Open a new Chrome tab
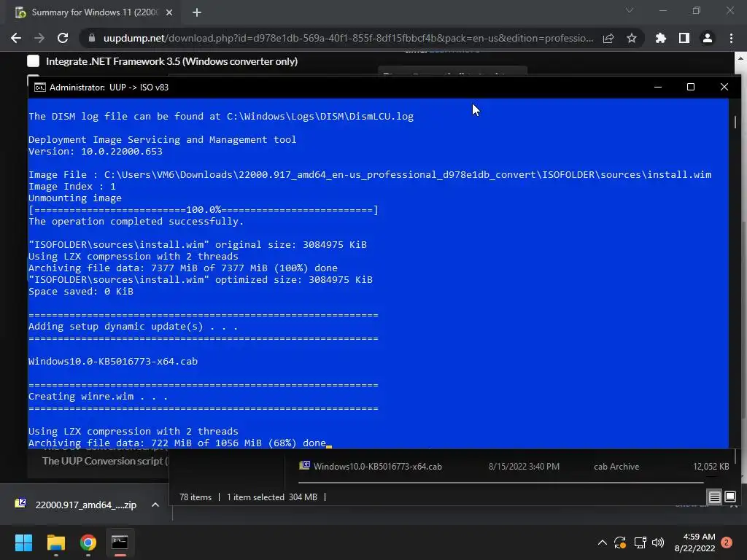 pyautogui.click(x=197, y=12)
